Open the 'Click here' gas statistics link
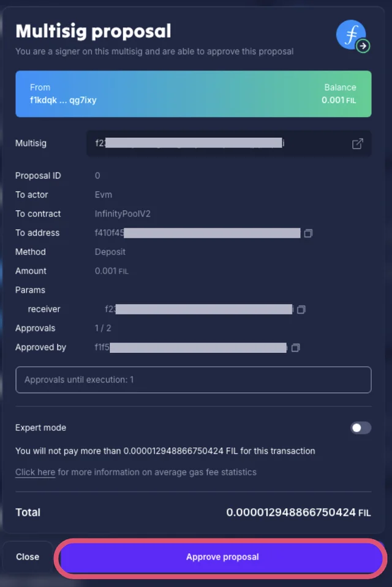 click(35, 472)
